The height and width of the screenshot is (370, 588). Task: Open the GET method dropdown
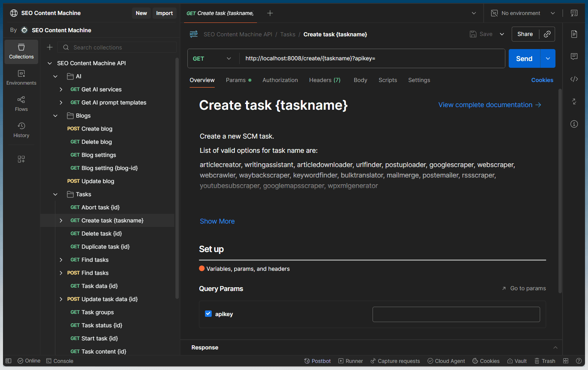(212, 58)
